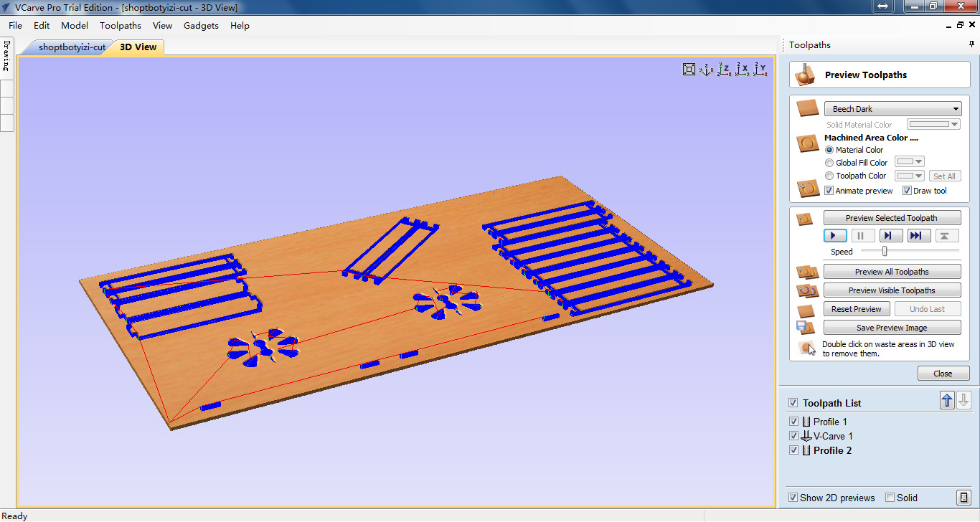Uncheck the V-Carve 1 toolpath visibility
This screenshot has width=980, height=522.
coord(793,436)
